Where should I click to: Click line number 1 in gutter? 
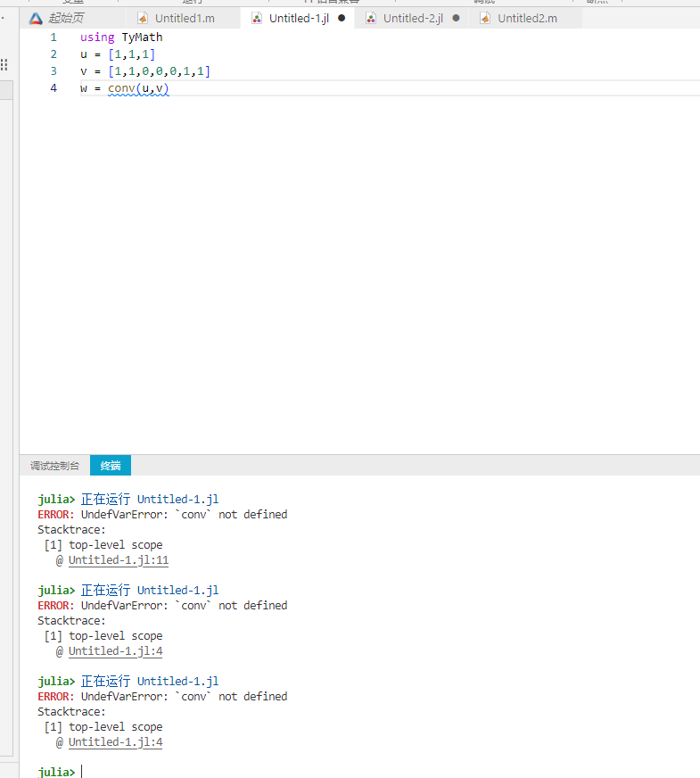pyautogui.click(x=54, y=37)
